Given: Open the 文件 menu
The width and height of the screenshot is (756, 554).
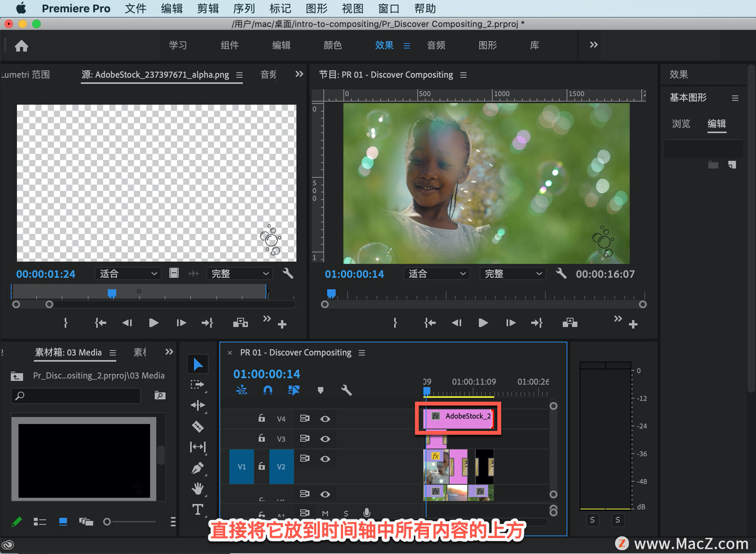Looking at the screenshot, I should point(135,8).
